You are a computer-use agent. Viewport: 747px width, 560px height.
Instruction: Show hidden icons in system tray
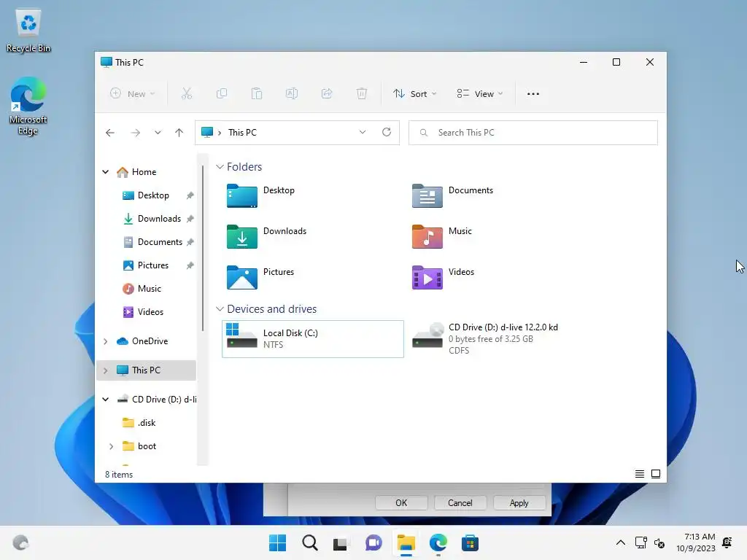(x=620, y=542)
